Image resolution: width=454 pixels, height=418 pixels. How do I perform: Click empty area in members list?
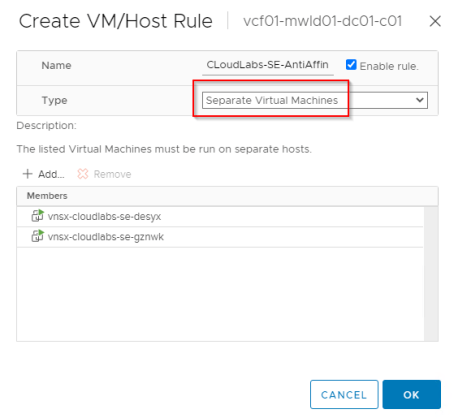click(220, 294)
